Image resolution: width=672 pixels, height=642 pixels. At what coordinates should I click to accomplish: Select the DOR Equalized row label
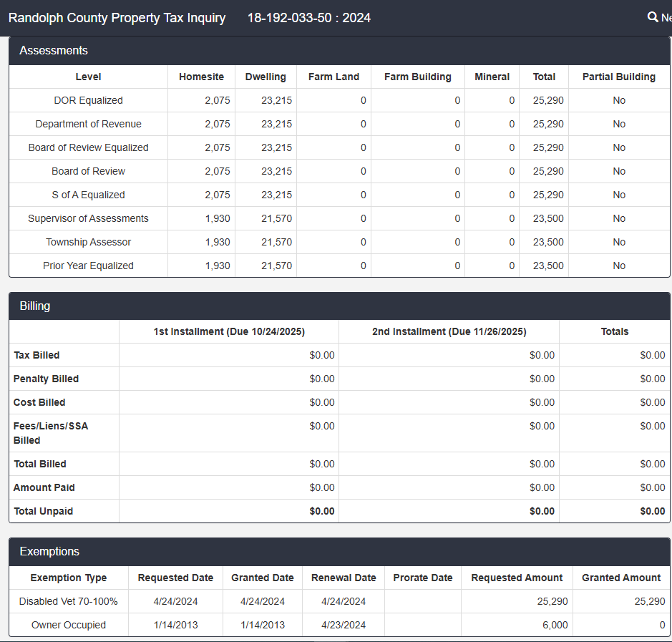click(88, 100)
